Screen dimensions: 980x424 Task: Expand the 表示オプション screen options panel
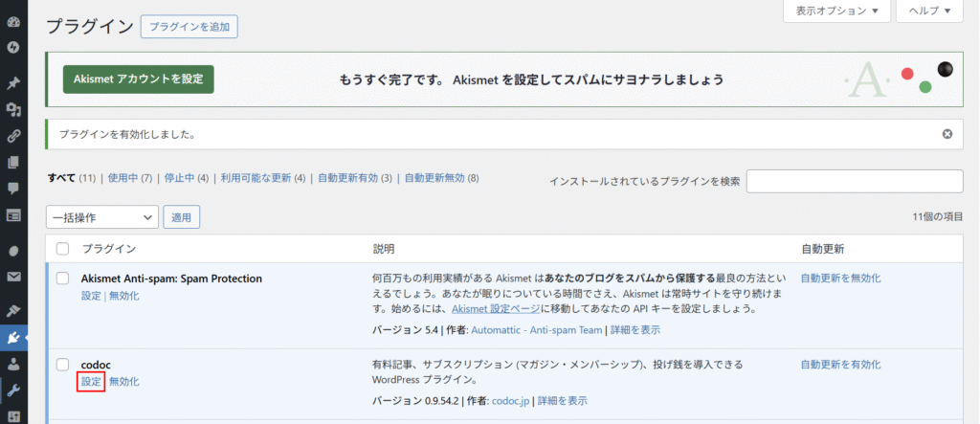point(836,11)
